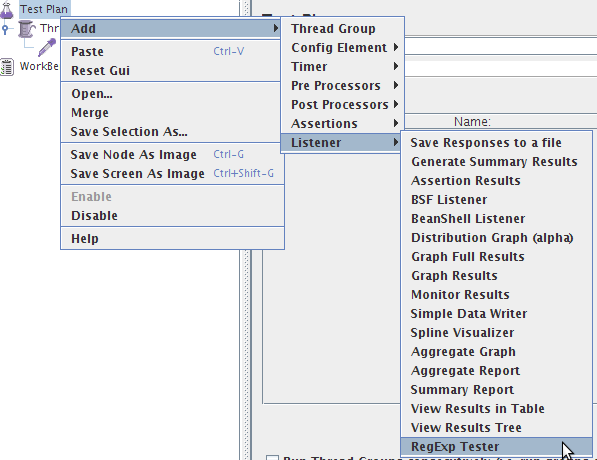
Task: Toggle the Run Thread Groups consecutively checkbox
Action: coord(272,457)
